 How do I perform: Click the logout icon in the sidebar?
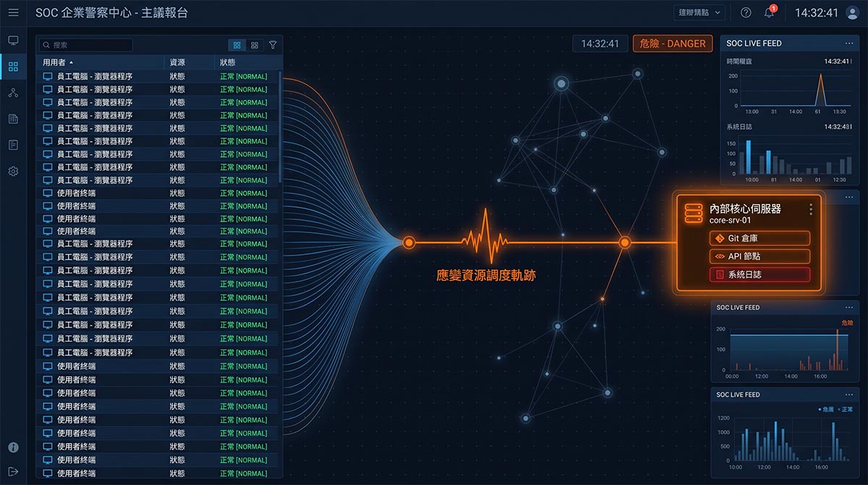(x=13, y=471)
